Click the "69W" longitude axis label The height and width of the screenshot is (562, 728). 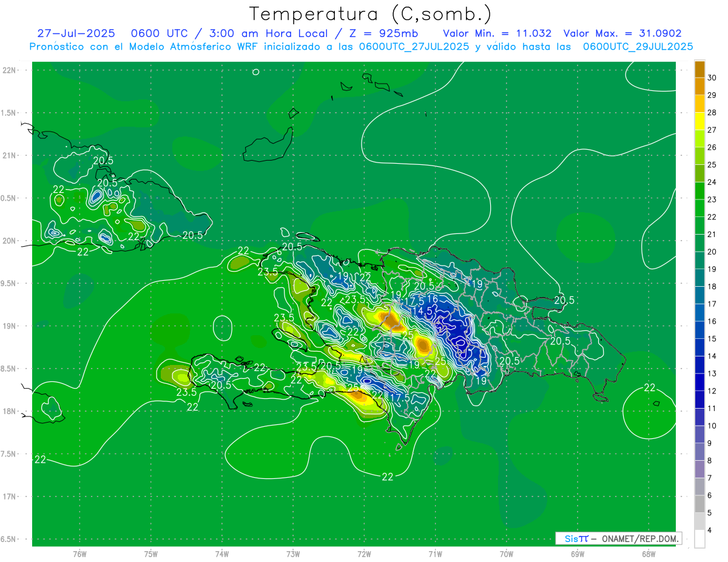coord(578,554)
